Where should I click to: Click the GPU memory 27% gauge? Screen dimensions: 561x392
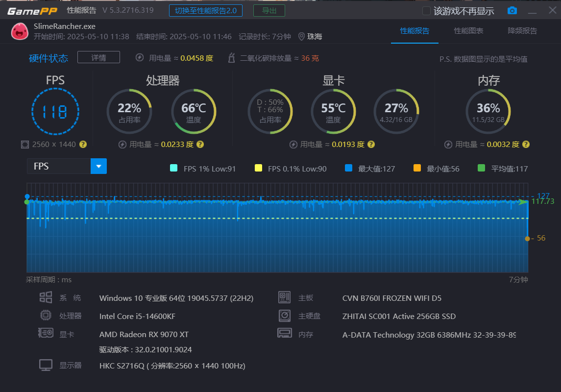click(396, 112)
